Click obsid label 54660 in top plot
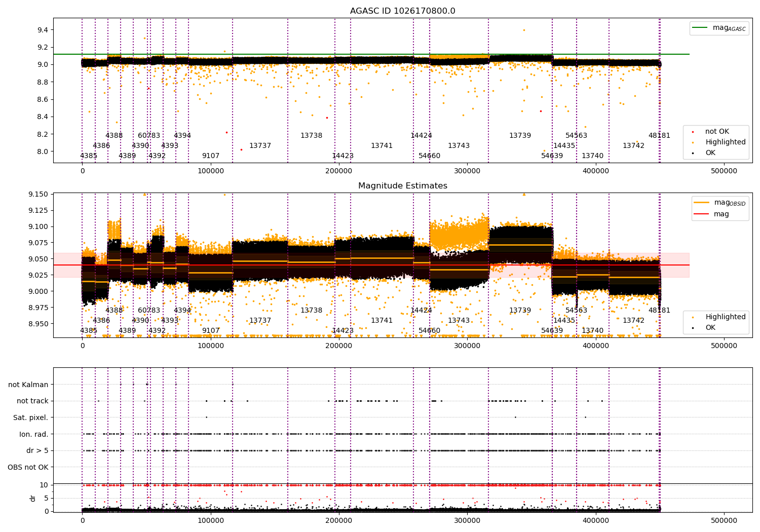The image size is (760, 532). 429,156
